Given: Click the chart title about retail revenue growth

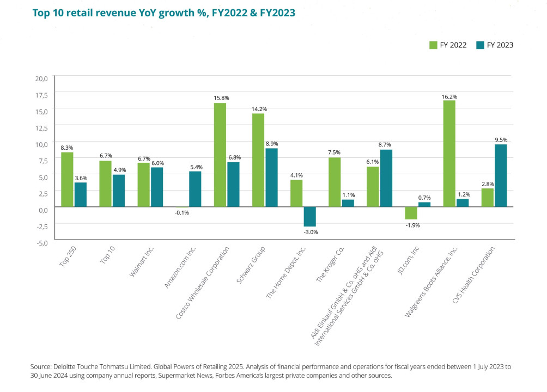Looking at the screenshot, I should click(x=164, y=13).
